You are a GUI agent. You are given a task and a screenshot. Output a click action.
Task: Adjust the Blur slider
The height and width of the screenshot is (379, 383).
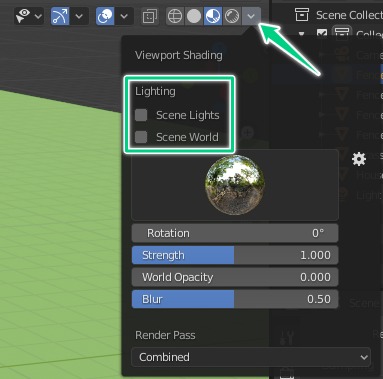tap(235, 299)
